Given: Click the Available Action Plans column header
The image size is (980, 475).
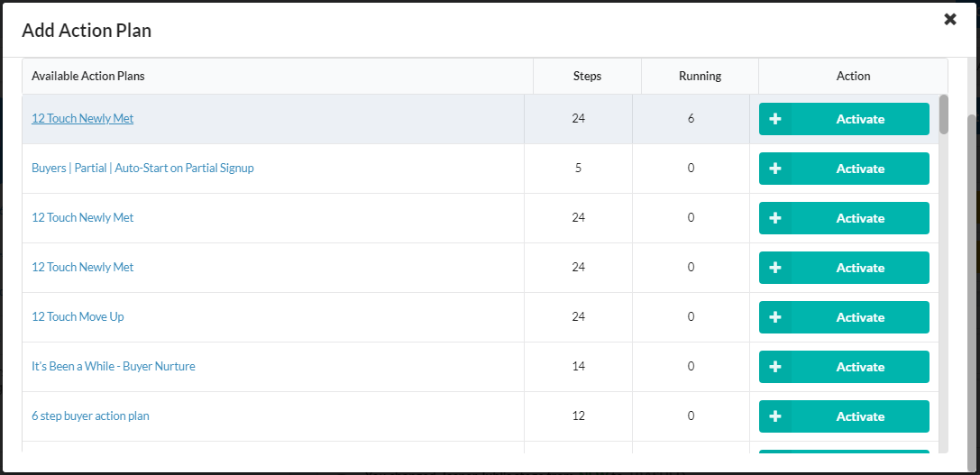Looking at the screenshot, I should tap(87, 76).
